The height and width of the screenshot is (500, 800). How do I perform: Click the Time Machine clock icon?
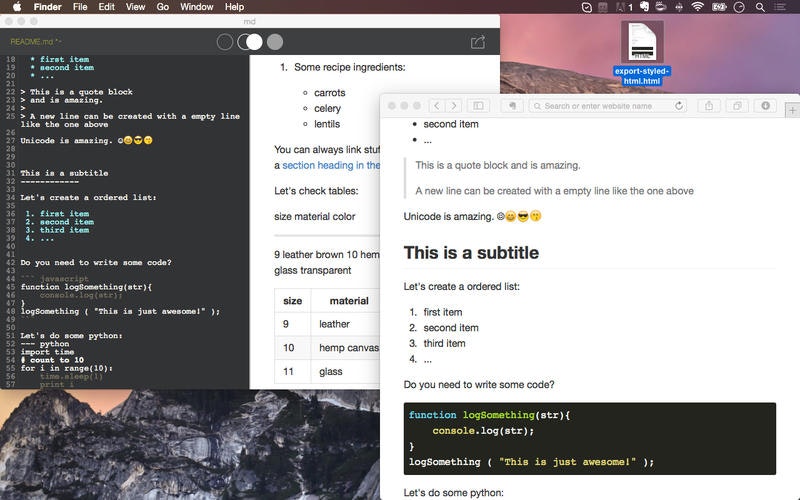pyautogui.click(x=739, y=7)
